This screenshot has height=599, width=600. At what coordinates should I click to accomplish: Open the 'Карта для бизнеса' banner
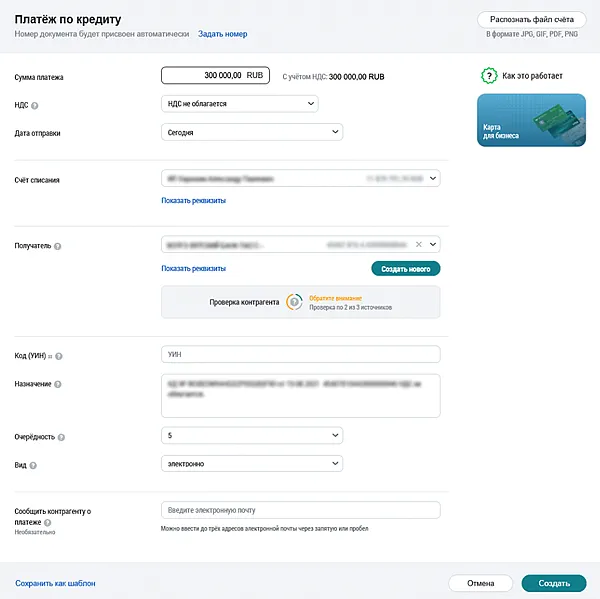tap(531, 122)
